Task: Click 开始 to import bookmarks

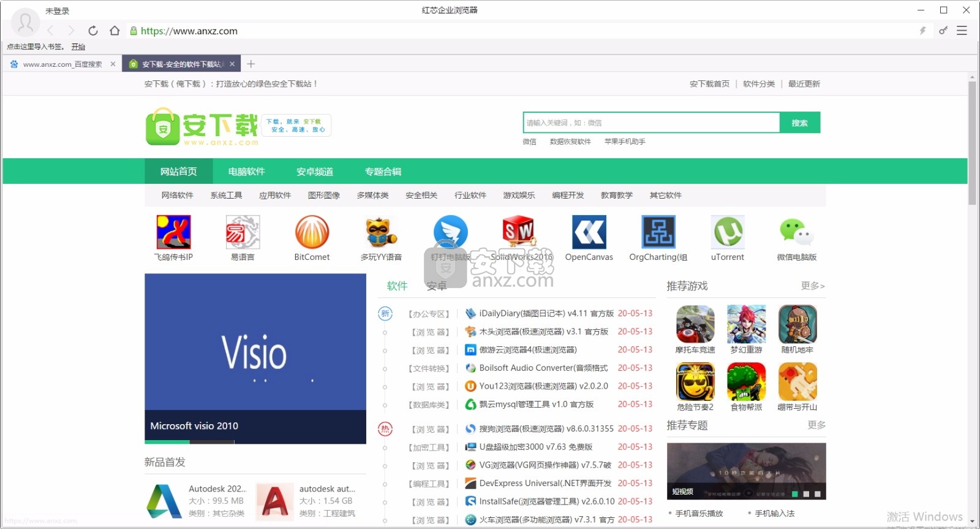Action: (78, 47)
